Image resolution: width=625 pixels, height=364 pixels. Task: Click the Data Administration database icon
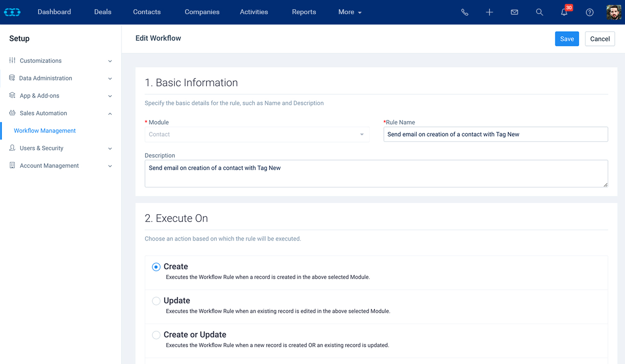12,78
